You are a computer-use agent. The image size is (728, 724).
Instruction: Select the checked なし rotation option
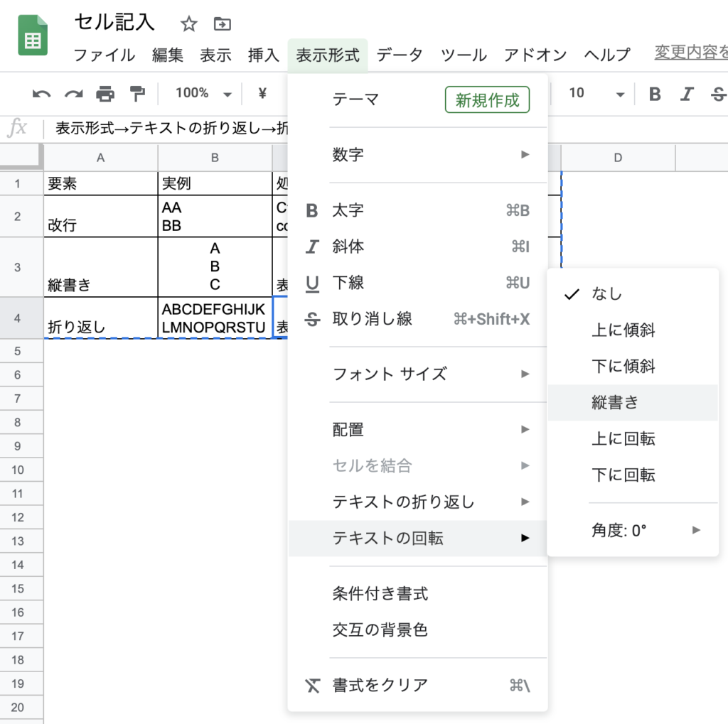633,293
